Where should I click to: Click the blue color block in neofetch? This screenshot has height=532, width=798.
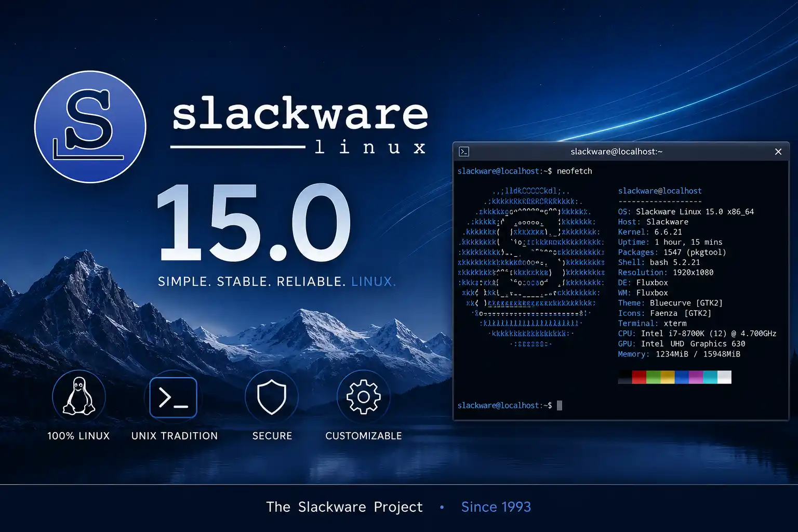[682, 377]
